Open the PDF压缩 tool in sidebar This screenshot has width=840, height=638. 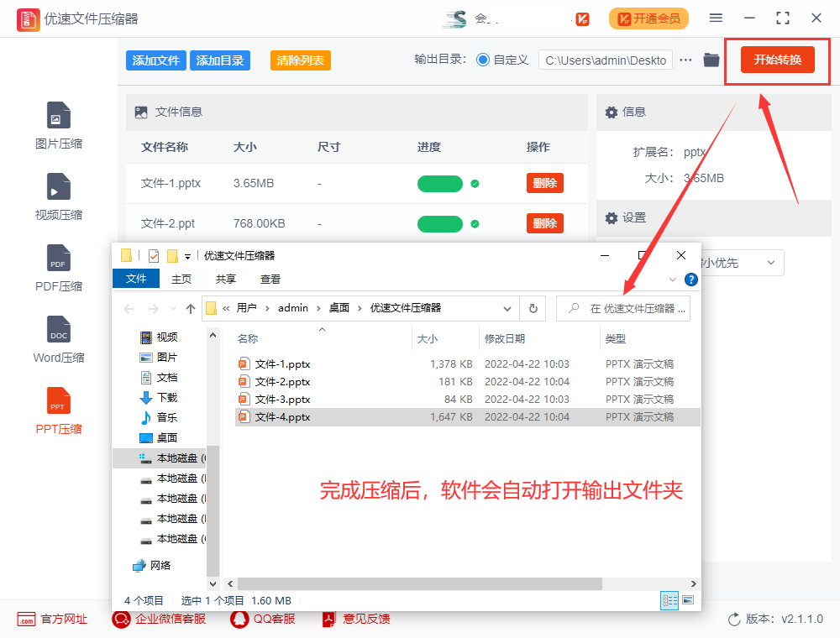(x=59, y=268)
